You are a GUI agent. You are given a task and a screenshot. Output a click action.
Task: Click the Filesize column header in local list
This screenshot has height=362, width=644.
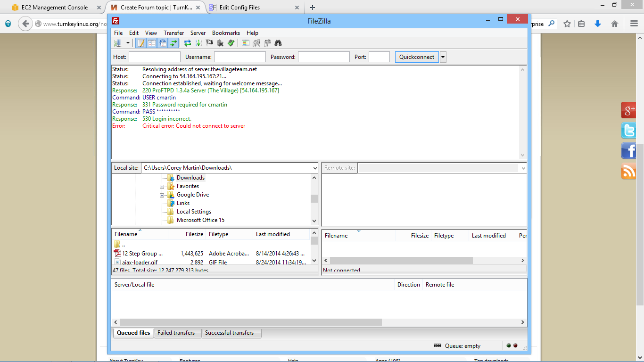click(x=194, y=234)
